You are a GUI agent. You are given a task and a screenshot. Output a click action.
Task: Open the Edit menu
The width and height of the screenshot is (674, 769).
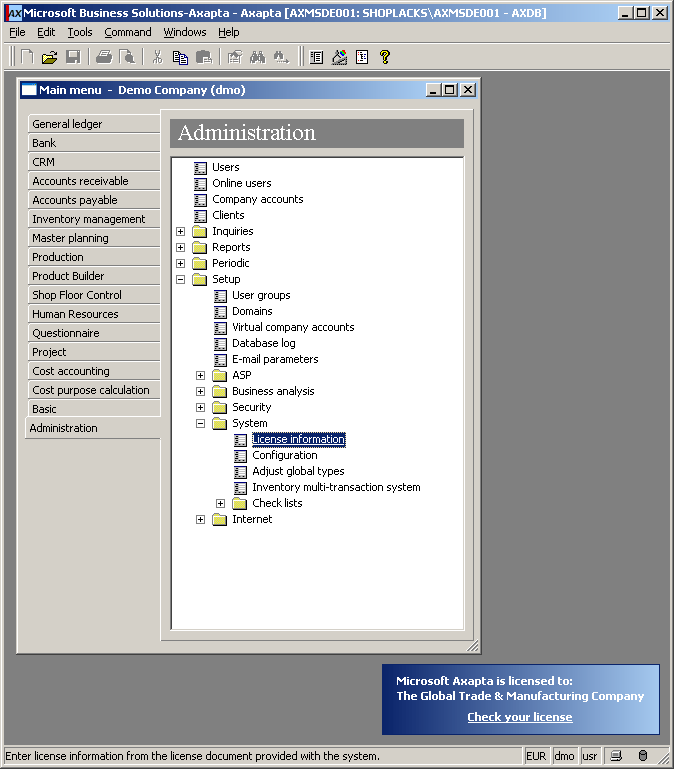click(x=46, y=32)
